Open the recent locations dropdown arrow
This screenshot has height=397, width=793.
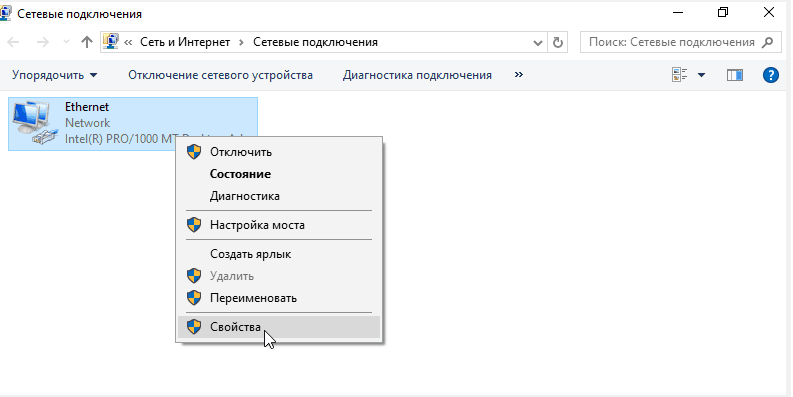(66, 42)
